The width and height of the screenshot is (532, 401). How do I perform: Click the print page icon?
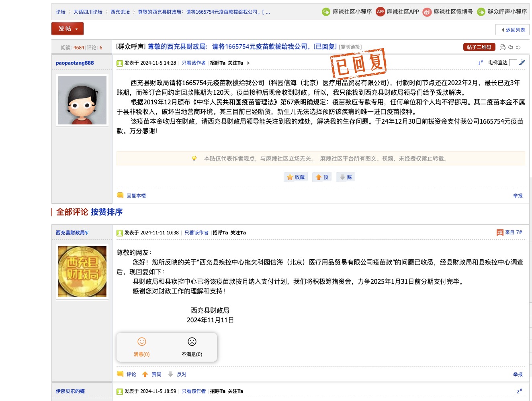tap(502, 47)
